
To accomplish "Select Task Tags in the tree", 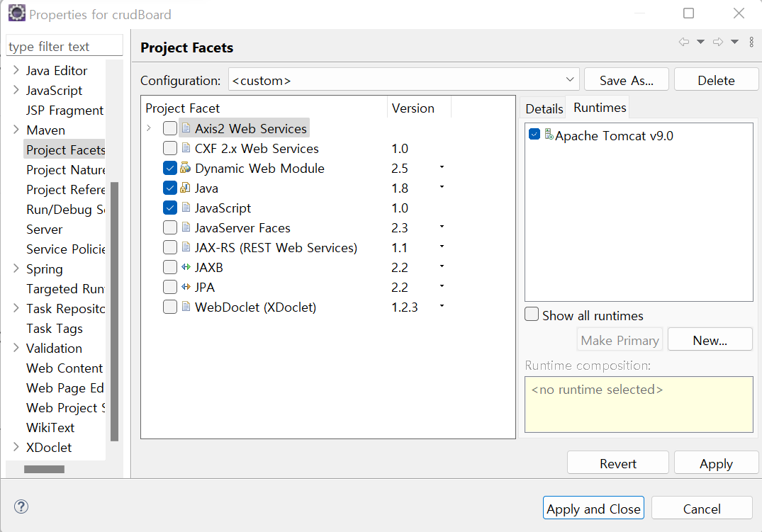I will click(55, 329).
